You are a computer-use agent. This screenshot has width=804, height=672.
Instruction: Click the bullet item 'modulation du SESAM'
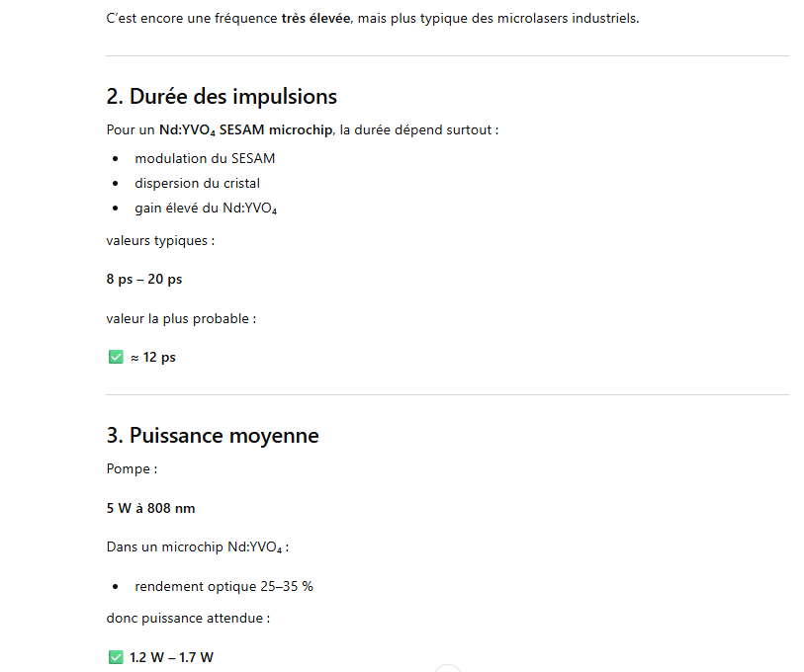tap(205, 158)
